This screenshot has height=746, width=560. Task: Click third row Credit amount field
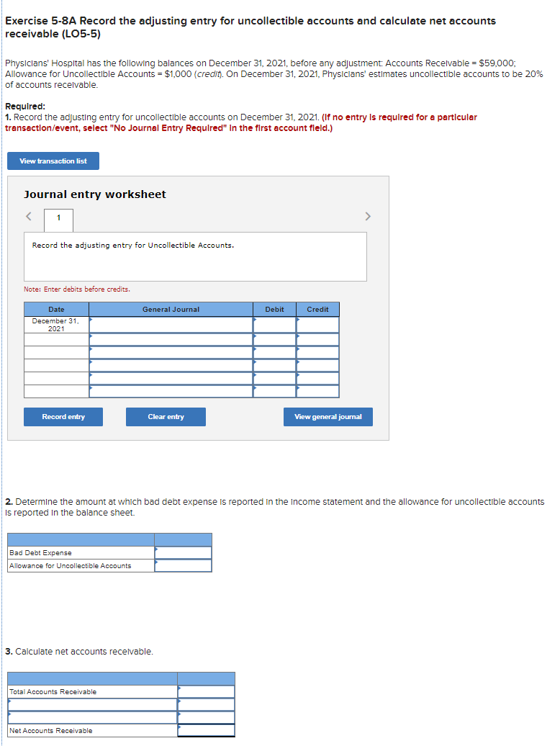[317, 353]
